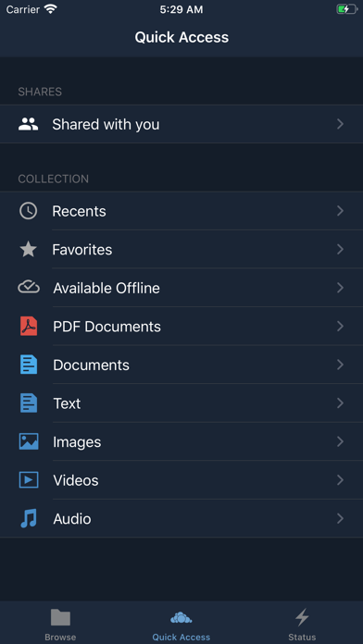The width and height of the screenshot is (363, 644).
Task: Tap the battery indicator in status bar
Action: click(x=347, y=9)
